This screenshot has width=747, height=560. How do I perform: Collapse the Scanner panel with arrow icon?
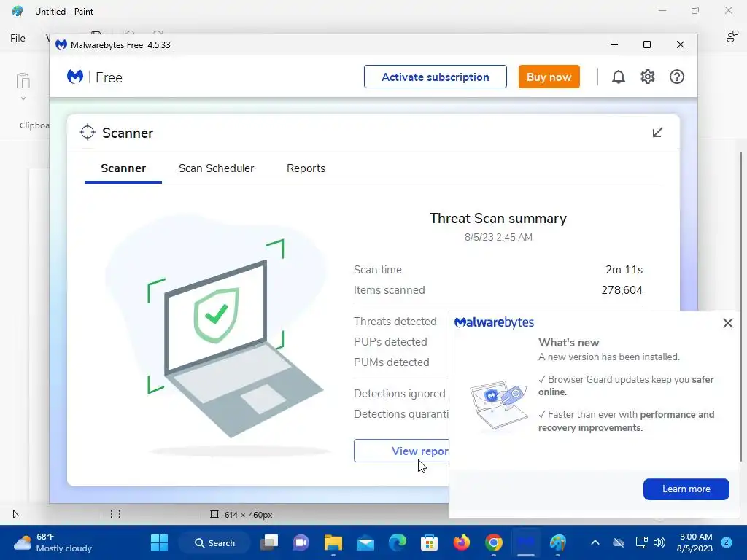coord(657,133)
